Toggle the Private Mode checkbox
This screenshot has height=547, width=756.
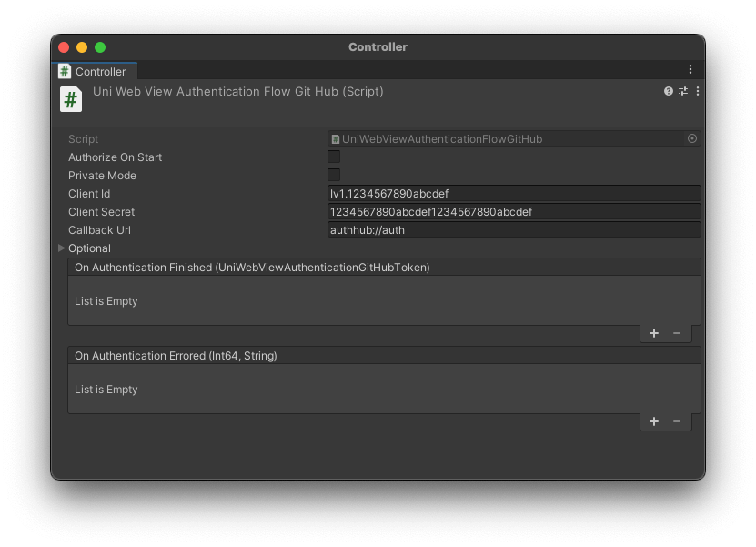(x=334, y=175)
